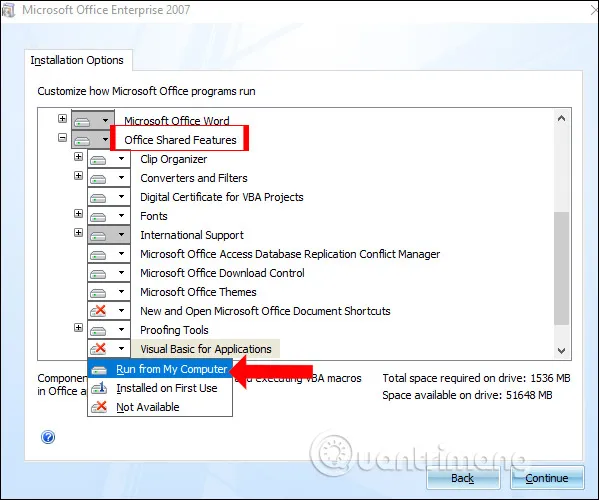The height and width of the screenshot is (500, 599).
Task: Select Microsoft Office Word tree item
Action: pos(177,121)
